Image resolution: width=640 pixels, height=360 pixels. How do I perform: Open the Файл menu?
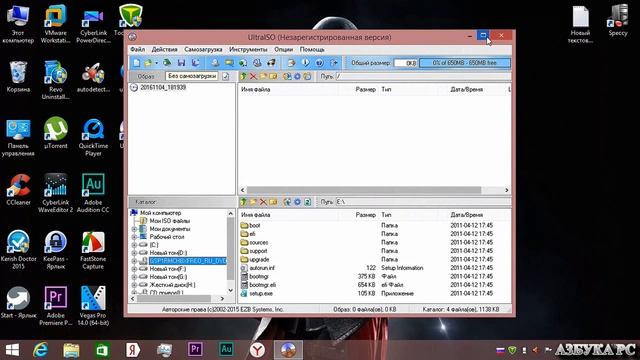click(138, 49)
